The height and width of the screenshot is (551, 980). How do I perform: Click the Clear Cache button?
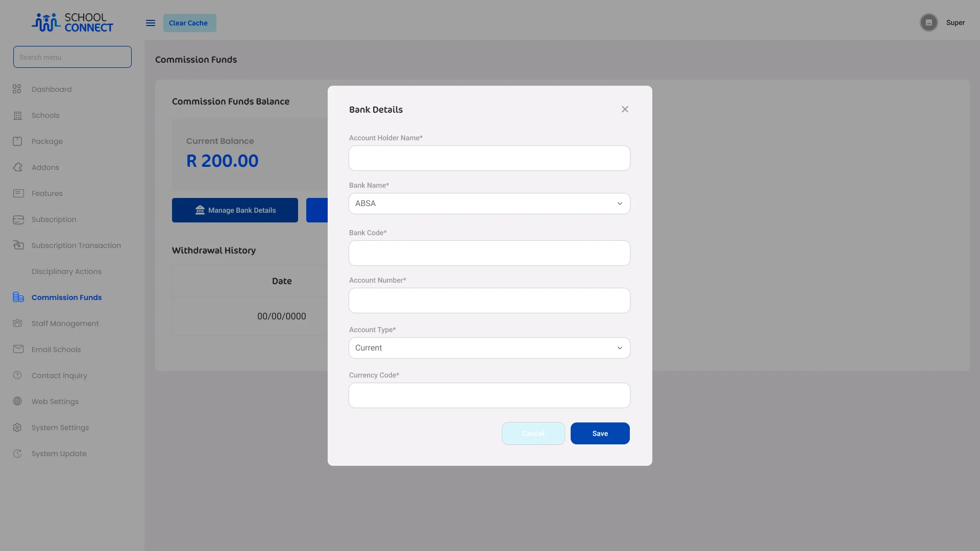(x=190, y=23)
